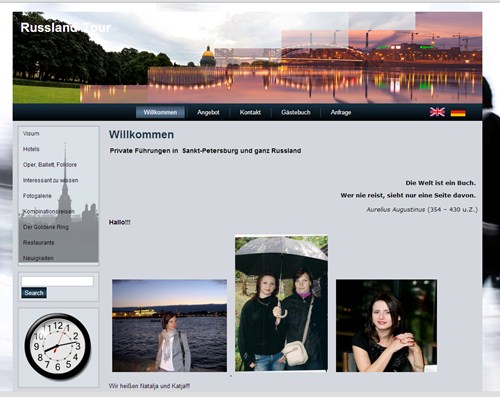This screenshot has height=397, width=500.
Task: Open the Willkommen tab
Action: pyautogui.click(x=160, y=112)
